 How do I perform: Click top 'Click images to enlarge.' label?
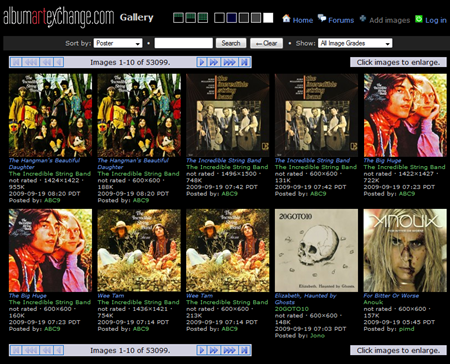tap(398, 62)
